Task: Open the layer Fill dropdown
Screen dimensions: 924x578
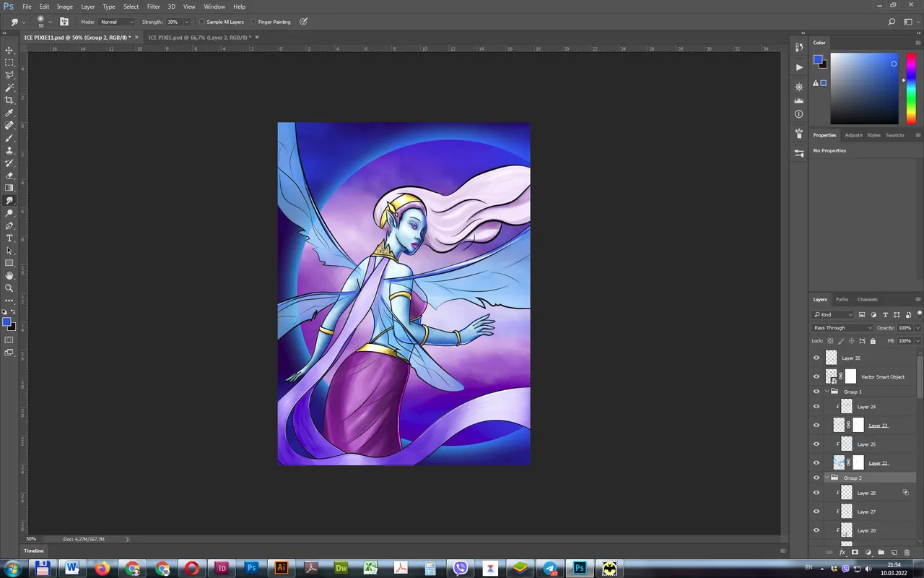Action: pos(918,341)
